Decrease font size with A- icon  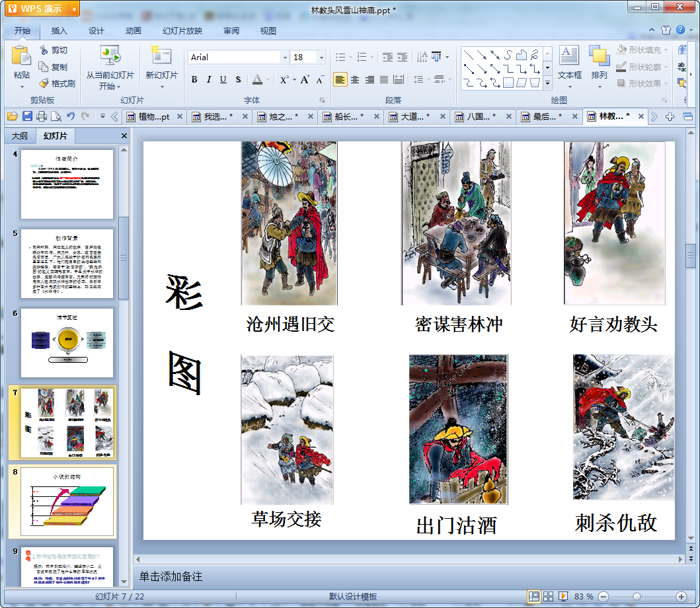pos(320,80)
